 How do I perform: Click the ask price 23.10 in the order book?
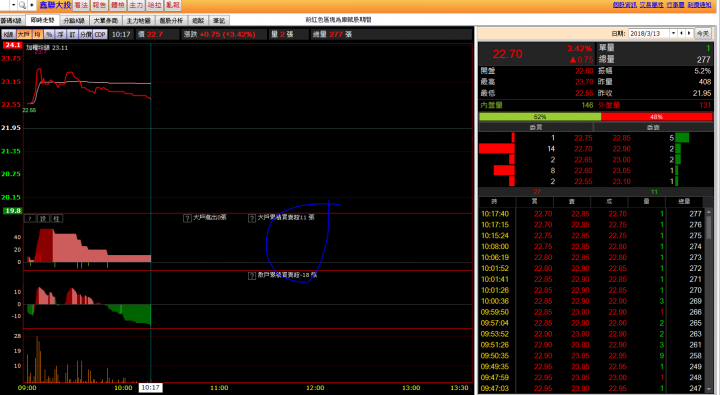pos(621,181)
